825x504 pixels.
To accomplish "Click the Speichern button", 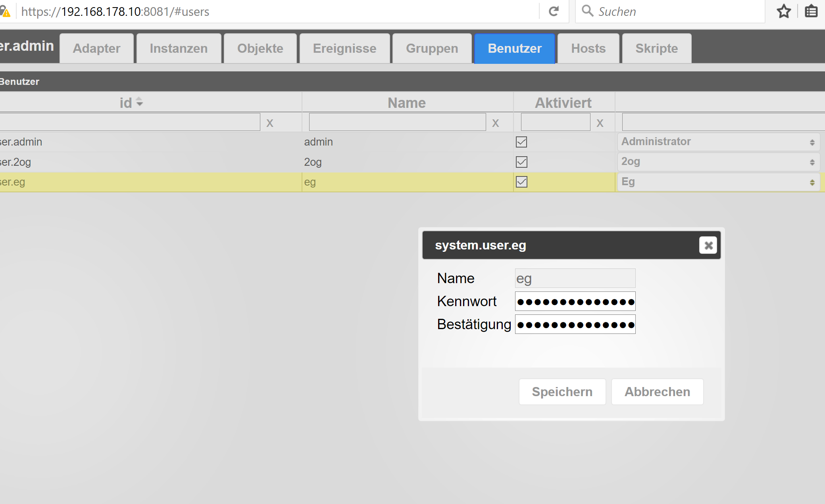I will coord(562,392).
